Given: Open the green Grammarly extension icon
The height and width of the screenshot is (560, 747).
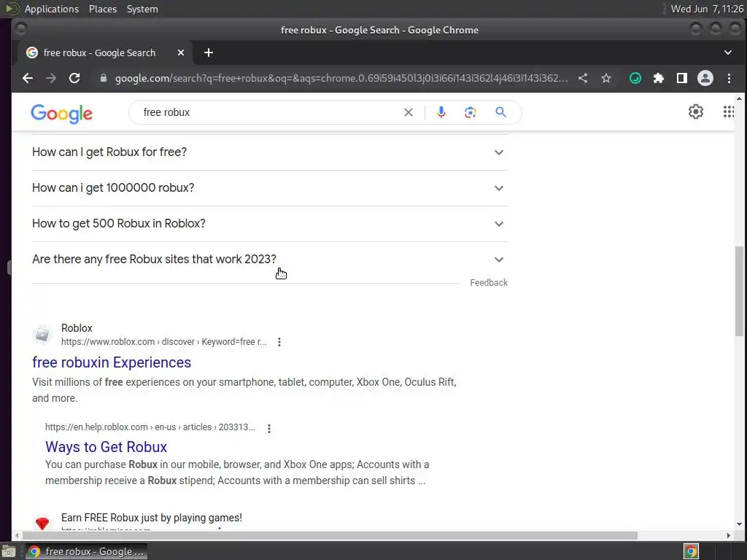Looking at the screenshot, I should point(635,78).
